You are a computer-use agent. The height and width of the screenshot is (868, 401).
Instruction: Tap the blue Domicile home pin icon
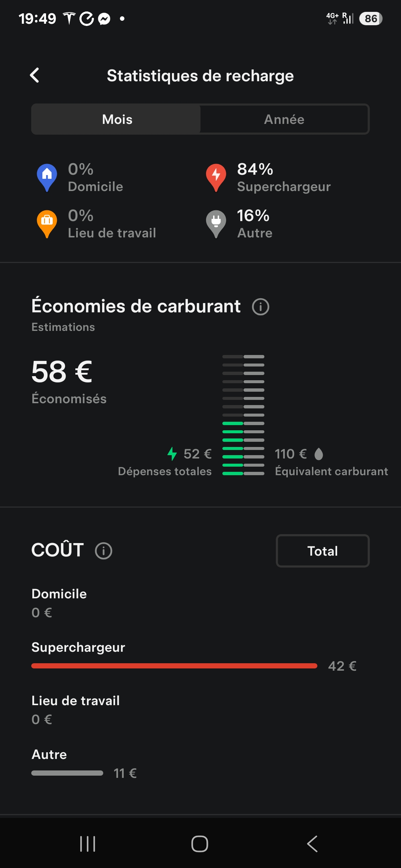(x=47, y=177)
